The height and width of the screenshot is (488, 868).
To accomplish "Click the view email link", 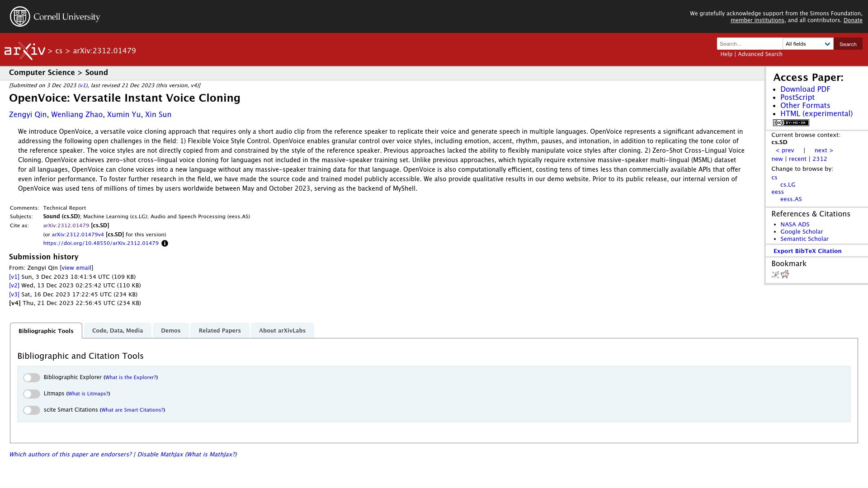I will point(76,268).
